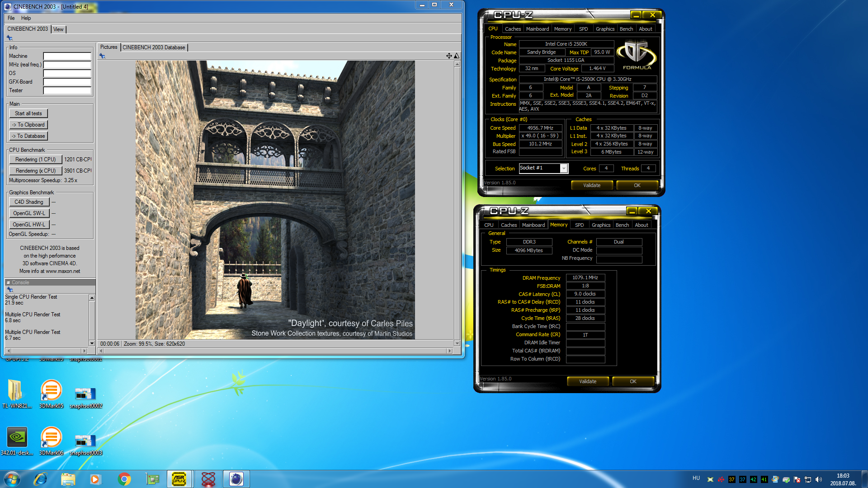Viewport: 868px width, 488px height.
Task: Open Caches tab in upper CPU-Z window
Action: tap(513, 29)
